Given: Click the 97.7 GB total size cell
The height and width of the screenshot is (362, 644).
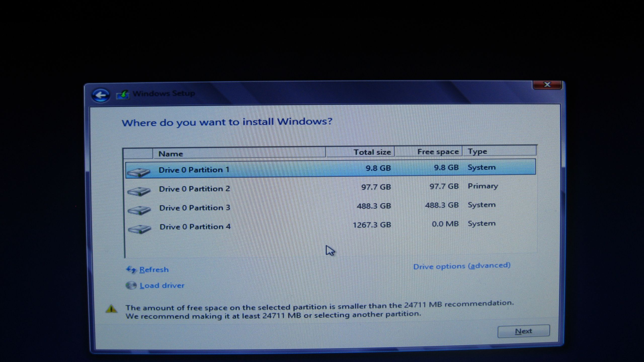Looking at the screenshot, I should 376,187.
